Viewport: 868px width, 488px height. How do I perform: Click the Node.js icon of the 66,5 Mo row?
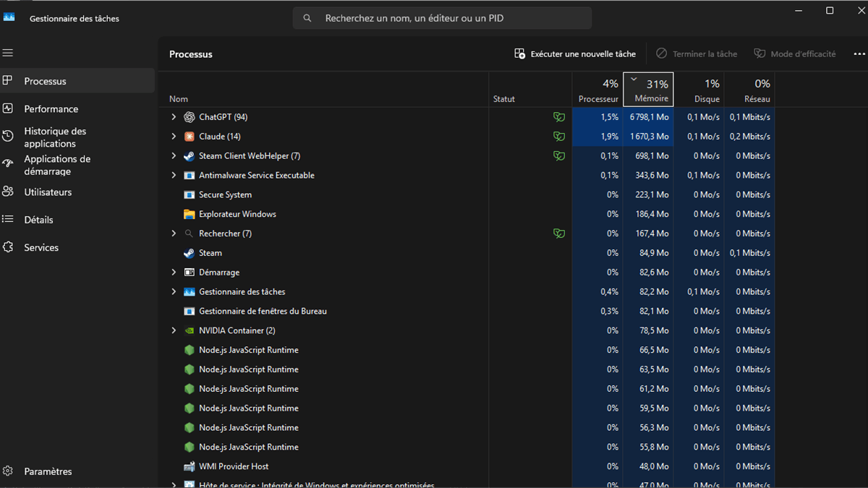click(x=190, y=350)
